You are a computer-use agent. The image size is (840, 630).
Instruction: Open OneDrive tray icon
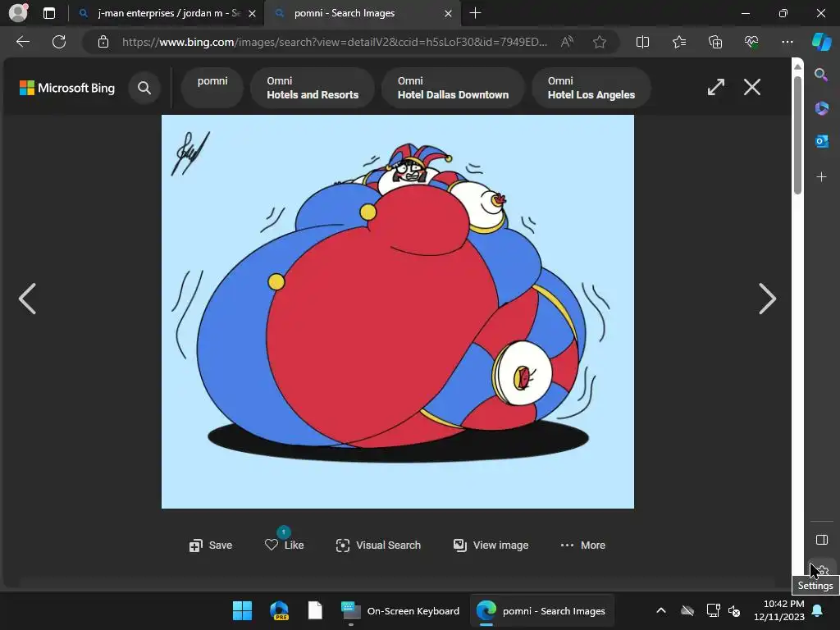pos(687,610)
